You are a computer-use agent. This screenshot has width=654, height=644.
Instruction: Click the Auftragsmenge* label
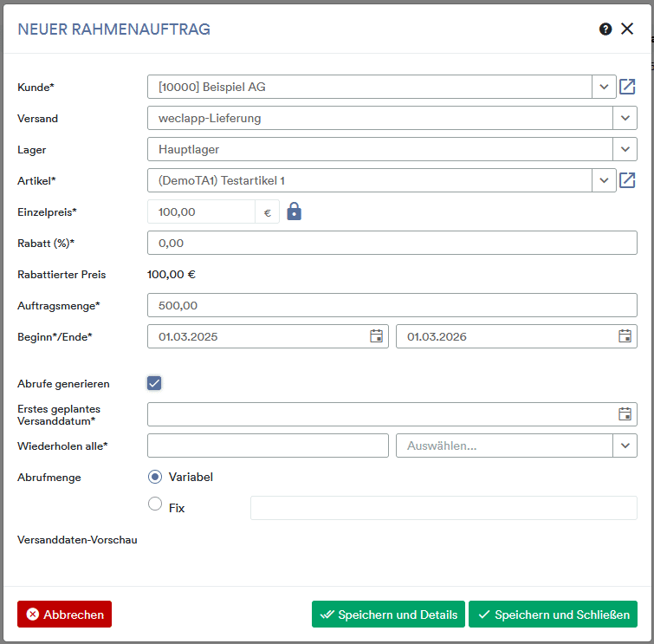59,306
